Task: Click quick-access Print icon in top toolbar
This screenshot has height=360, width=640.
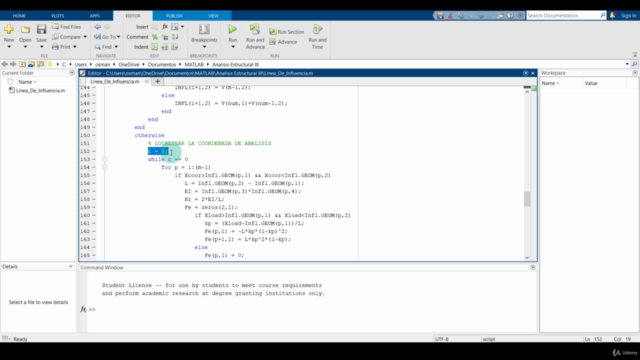Action: 500,16
